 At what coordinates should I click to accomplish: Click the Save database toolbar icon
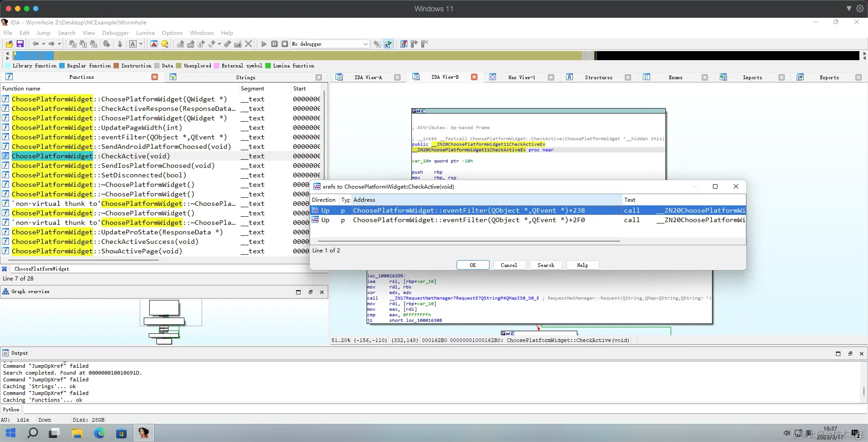click(x=20, y=44)
